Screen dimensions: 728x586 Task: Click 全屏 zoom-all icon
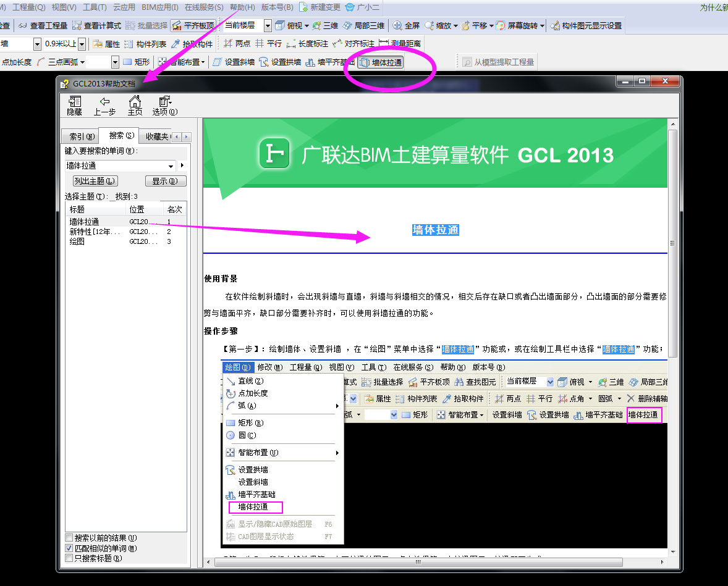(406, 25)
